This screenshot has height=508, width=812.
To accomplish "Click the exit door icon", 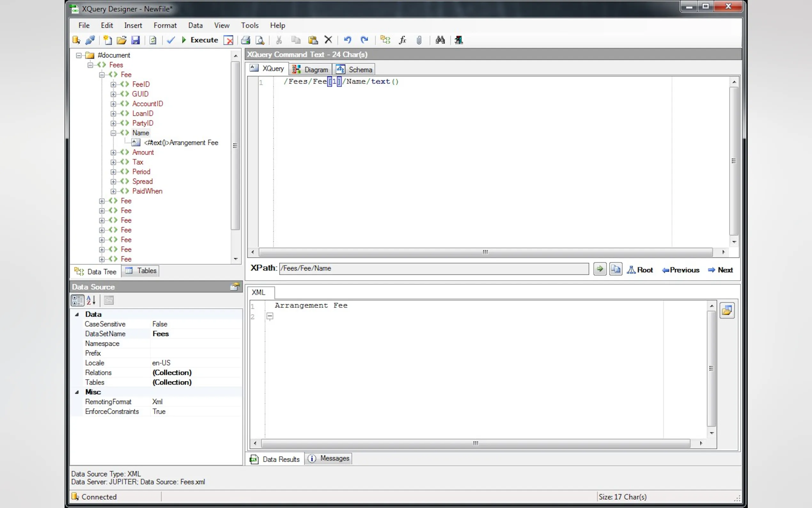I will pos(458,40).
